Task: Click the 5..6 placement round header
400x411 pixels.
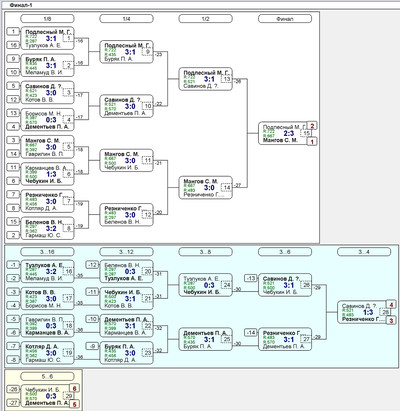Action: (x=47, y=376)
